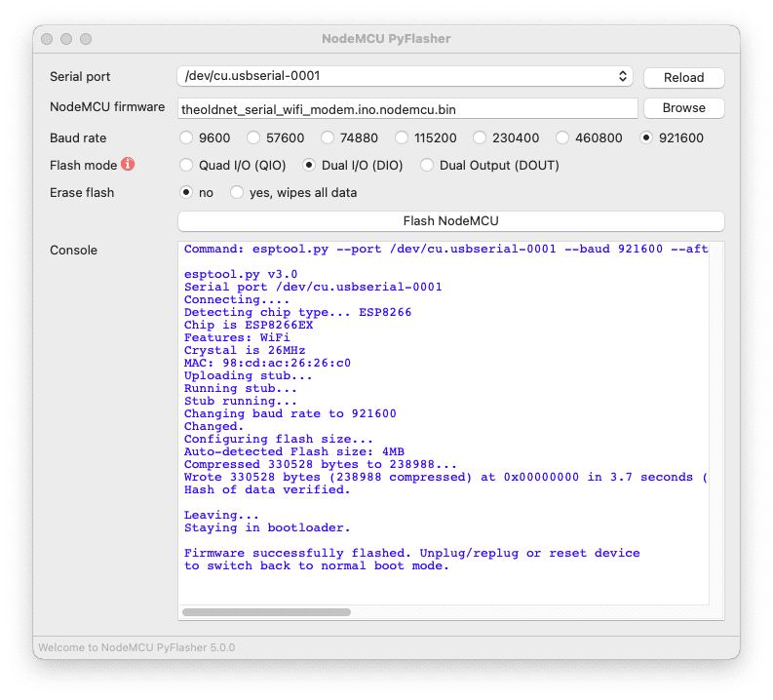Image resolution: width=773 pixels, height=700 pixels.
Task: Click the window close button
Action: coord(47,39)
